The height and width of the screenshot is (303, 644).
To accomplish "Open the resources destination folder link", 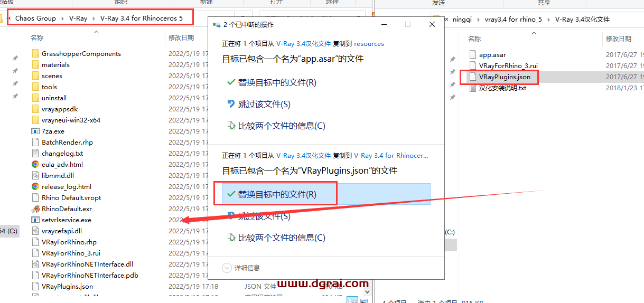I will click(x=369, y=44).
